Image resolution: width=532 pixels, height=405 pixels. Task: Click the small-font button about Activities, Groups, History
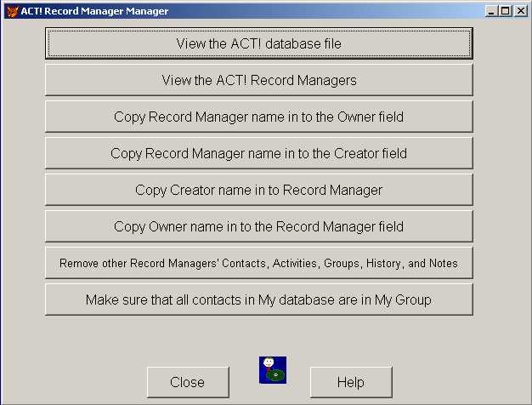[259, 263]
